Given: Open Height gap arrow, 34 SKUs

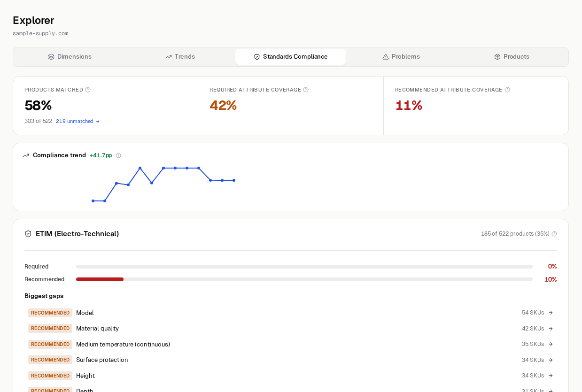Looking at the screenshot, I should pos(551,376).
